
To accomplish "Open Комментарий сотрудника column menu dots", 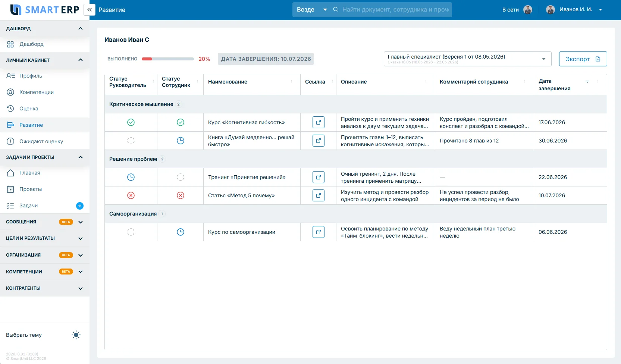I will [525, 82].
